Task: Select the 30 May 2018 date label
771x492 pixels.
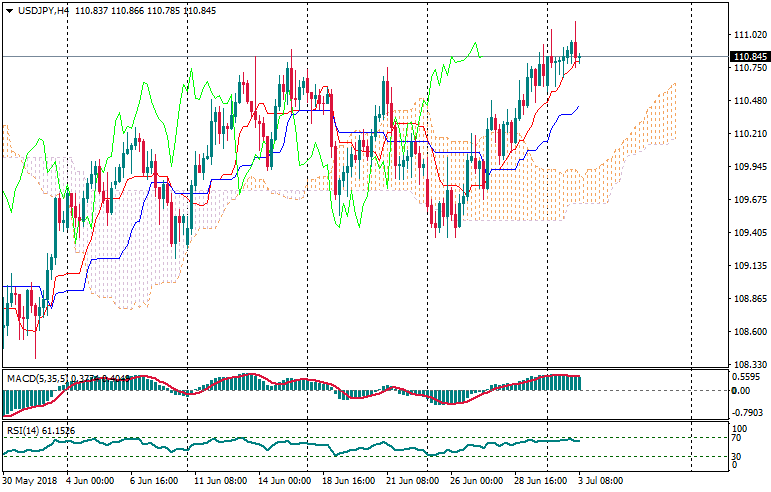Action: pos(29,482)
